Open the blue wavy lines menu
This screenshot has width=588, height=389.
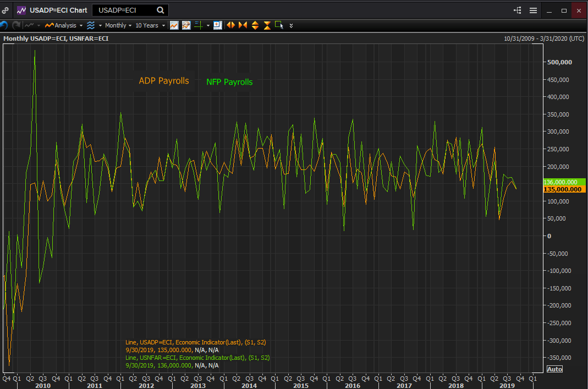coord(91,25)
